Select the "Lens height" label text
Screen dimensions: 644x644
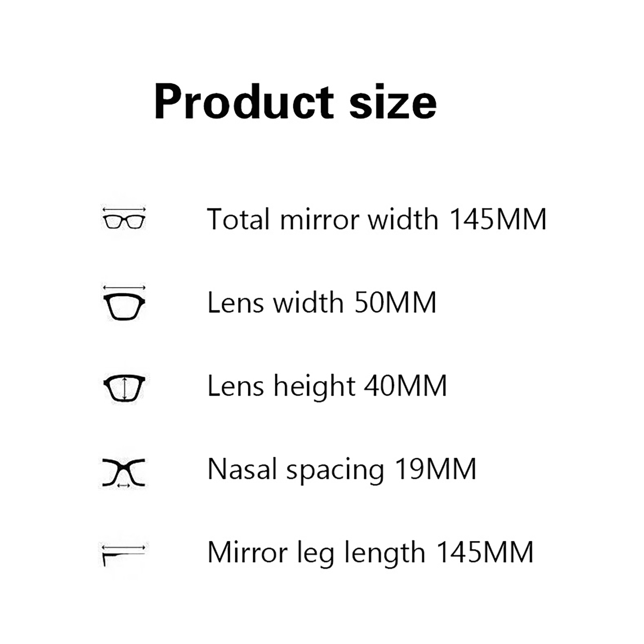coord(281,386)
